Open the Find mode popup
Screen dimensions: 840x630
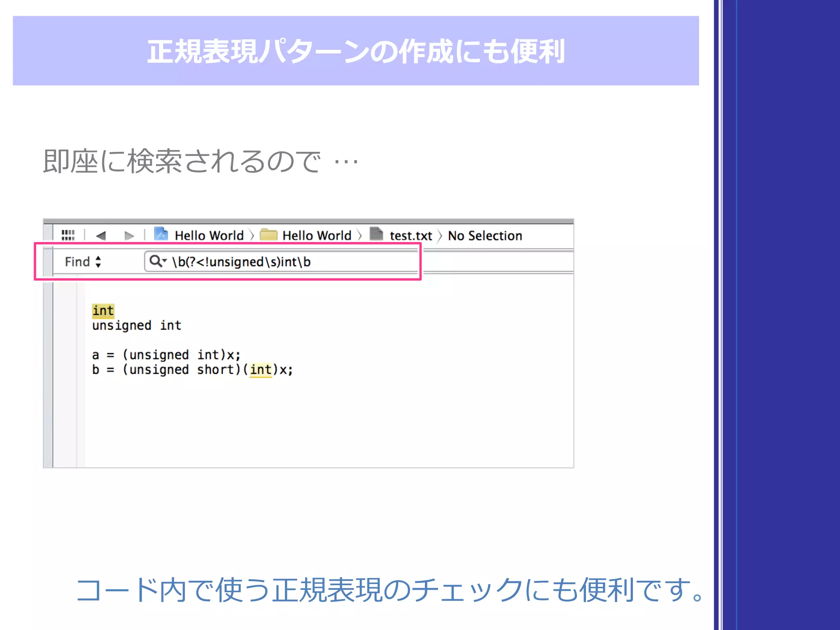coord(83,262)
